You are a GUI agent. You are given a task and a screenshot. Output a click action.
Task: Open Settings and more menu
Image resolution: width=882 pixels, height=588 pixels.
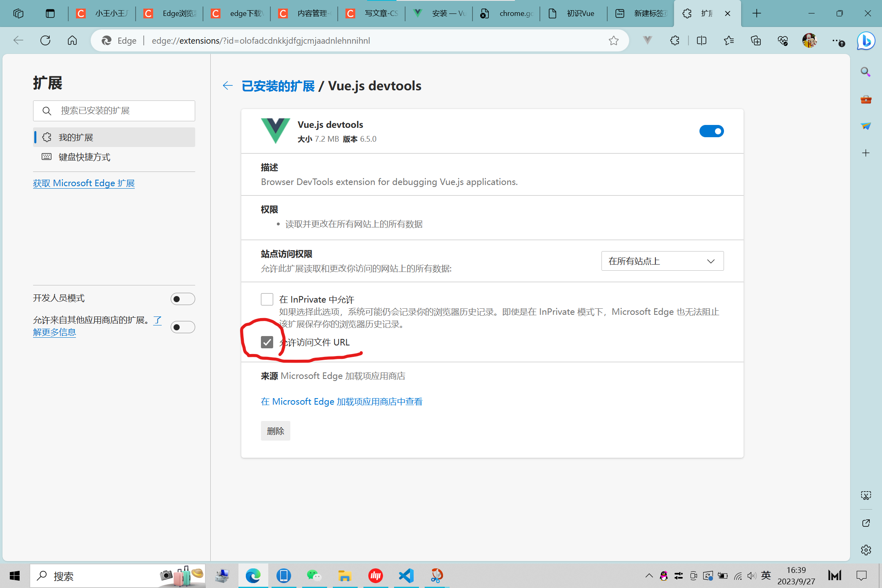[837, 41]
